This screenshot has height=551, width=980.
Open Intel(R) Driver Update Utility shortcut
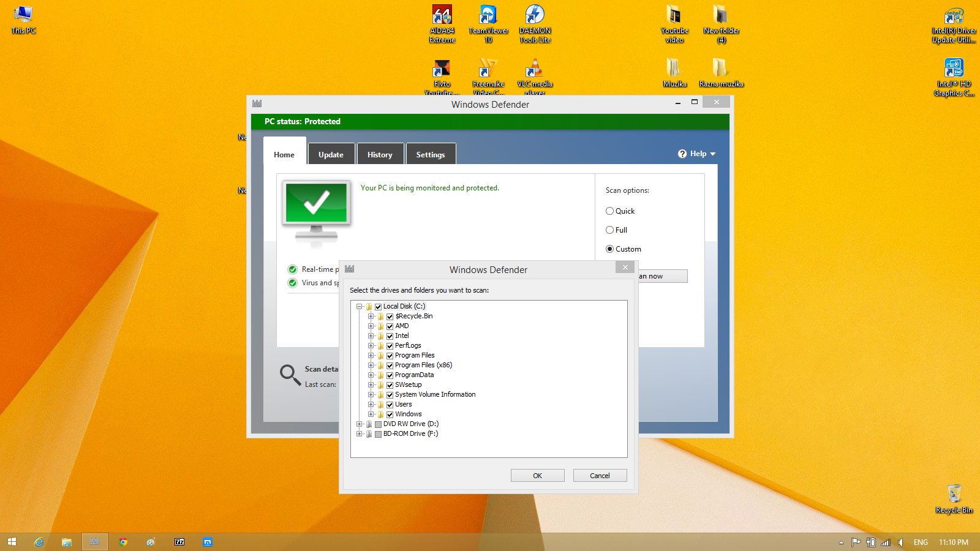tap(954, 24)
